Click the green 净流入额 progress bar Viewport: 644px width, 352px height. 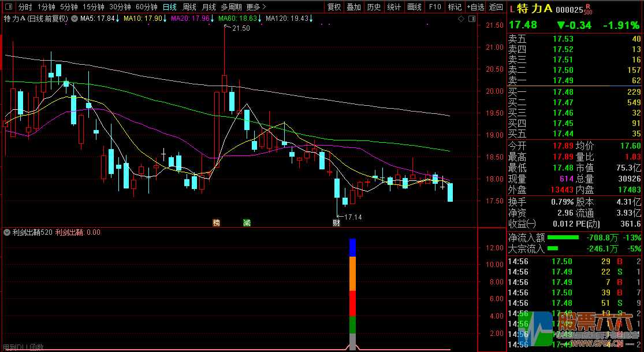click(563, 238)
